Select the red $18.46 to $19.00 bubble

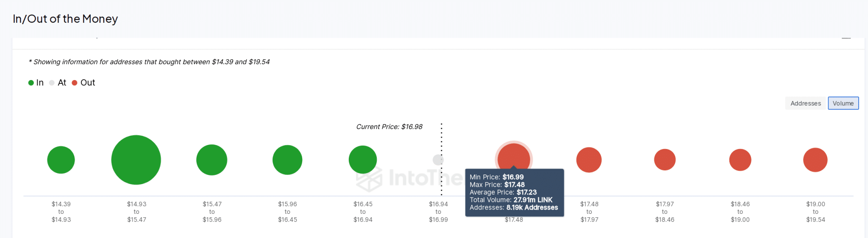tap(740, 160)
